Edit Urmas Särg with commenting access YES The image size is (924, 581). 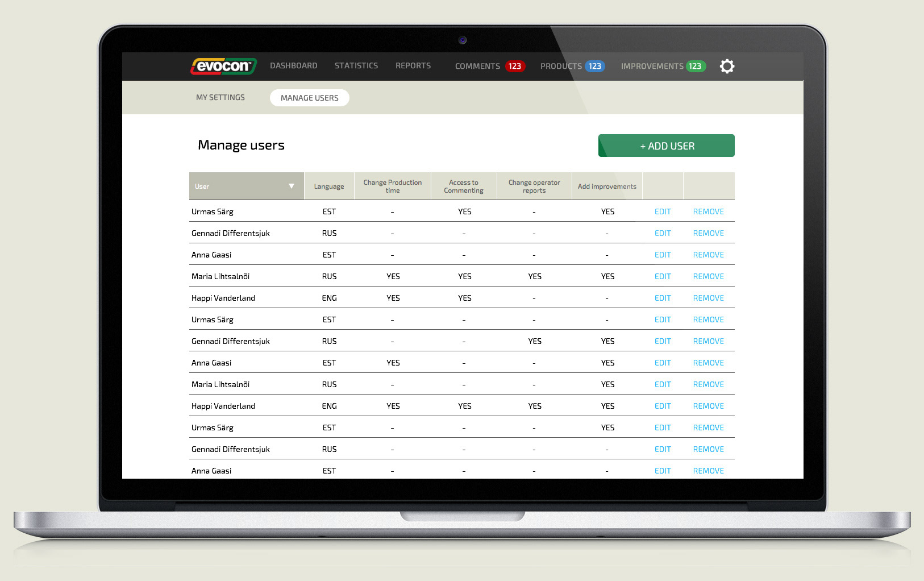click(x=663, y=211)
